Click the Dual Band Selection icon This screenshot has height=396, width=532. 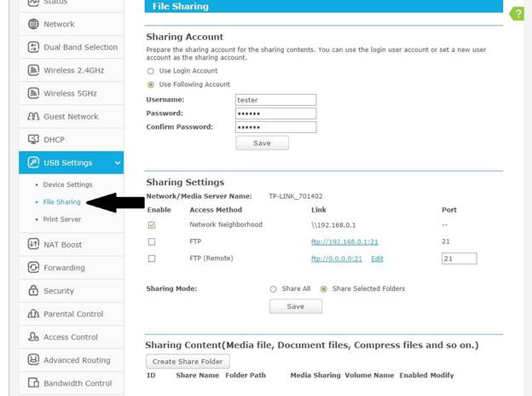coord(33,47)
